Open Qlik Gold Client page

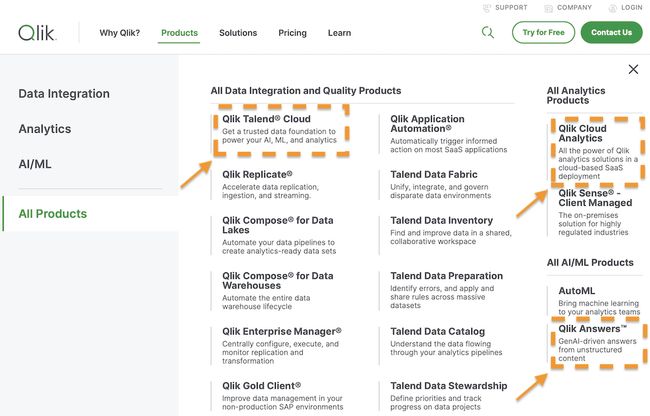(261, 386)
